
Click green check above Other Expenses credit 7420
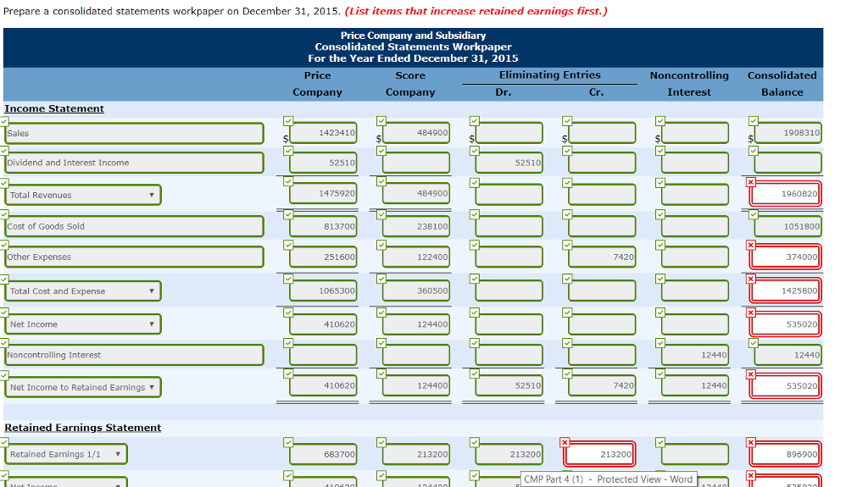click(567, 245)
